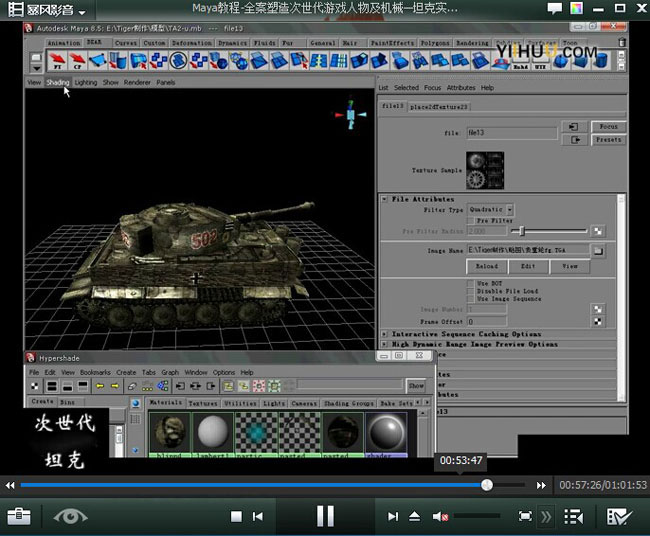Open the film checklist icon at bottom right

(619, 517)
